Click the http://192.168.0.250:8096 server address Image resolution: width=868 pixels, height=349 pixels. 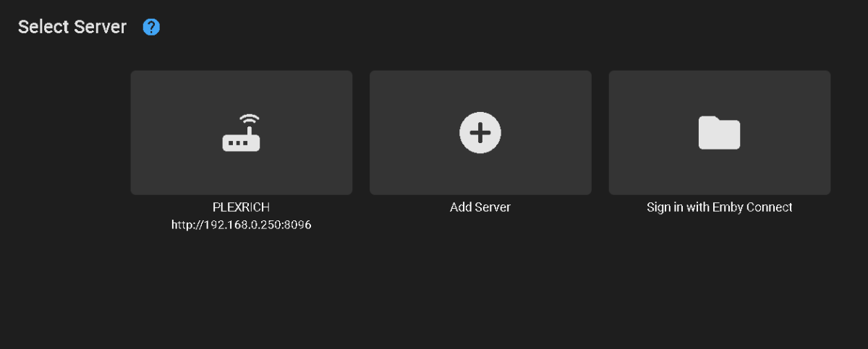(x=241, y=225)
